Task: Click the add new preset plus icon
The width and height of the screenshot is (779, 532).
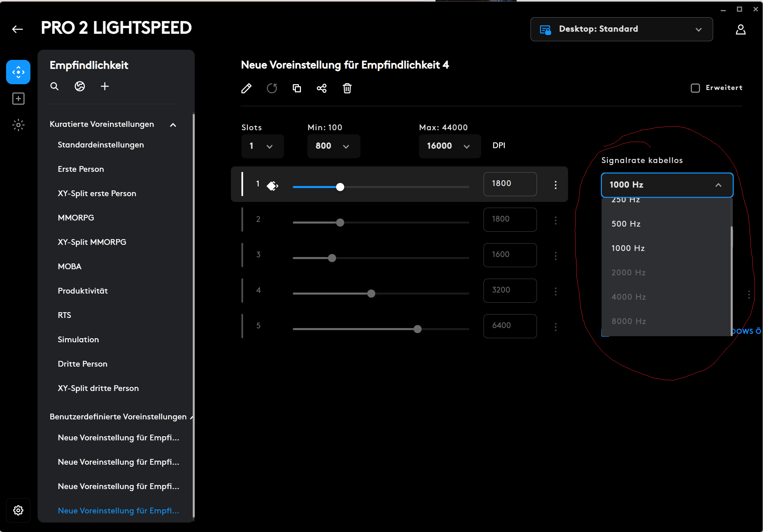Action: [x=105, y=87]
